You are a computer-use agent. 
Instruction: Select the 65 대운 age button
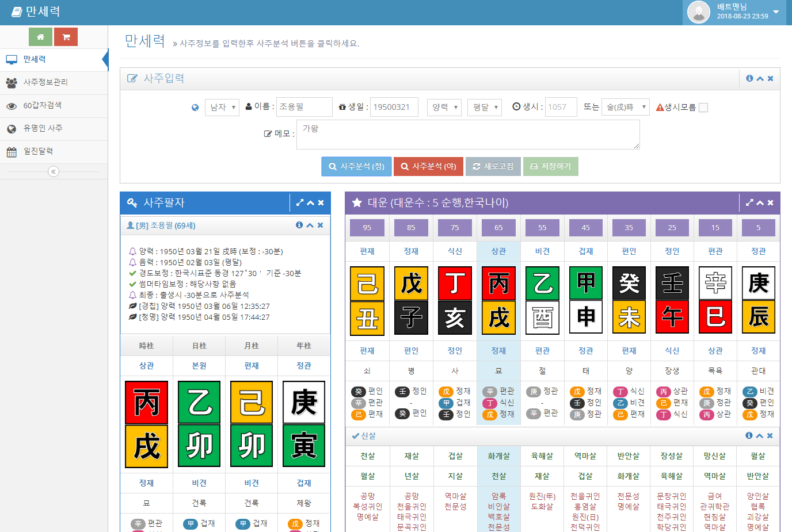click(498, 228)
